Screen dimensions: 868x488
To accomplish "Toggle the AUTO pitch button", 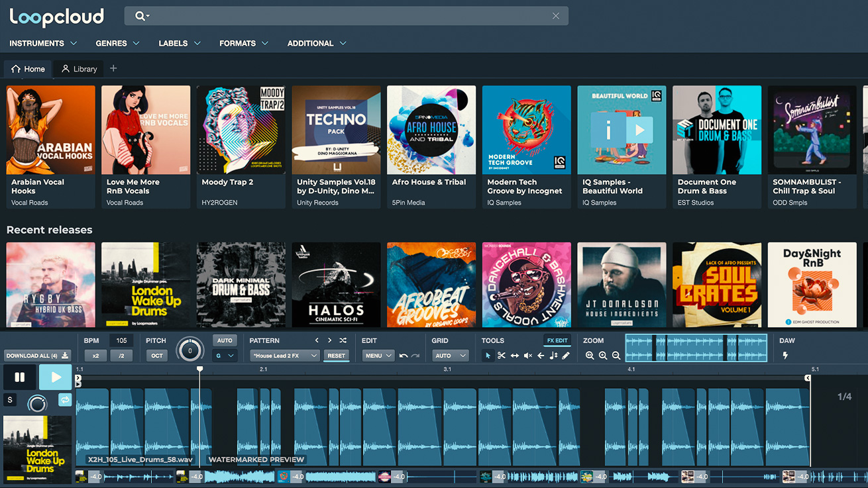I will (x=225, y=340).
